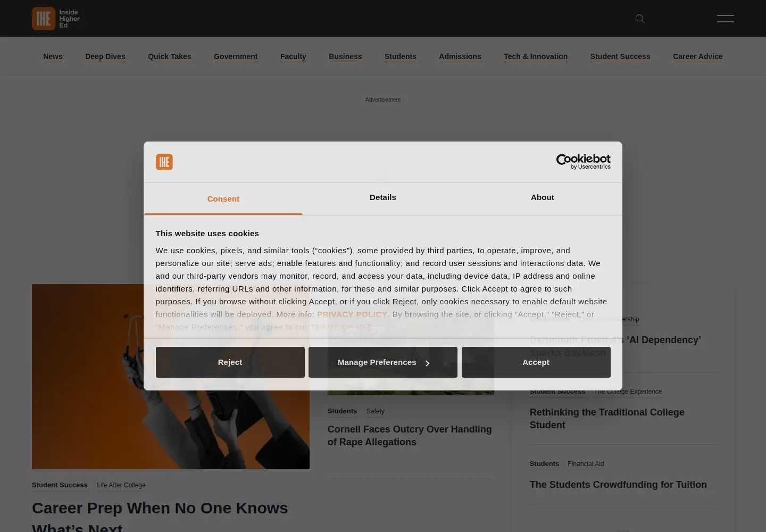Screen dimensions: 766x532
Task: Click the Cookiebot by Usercentrics logo
Action: pyautogui.click(x=583, y=162)
